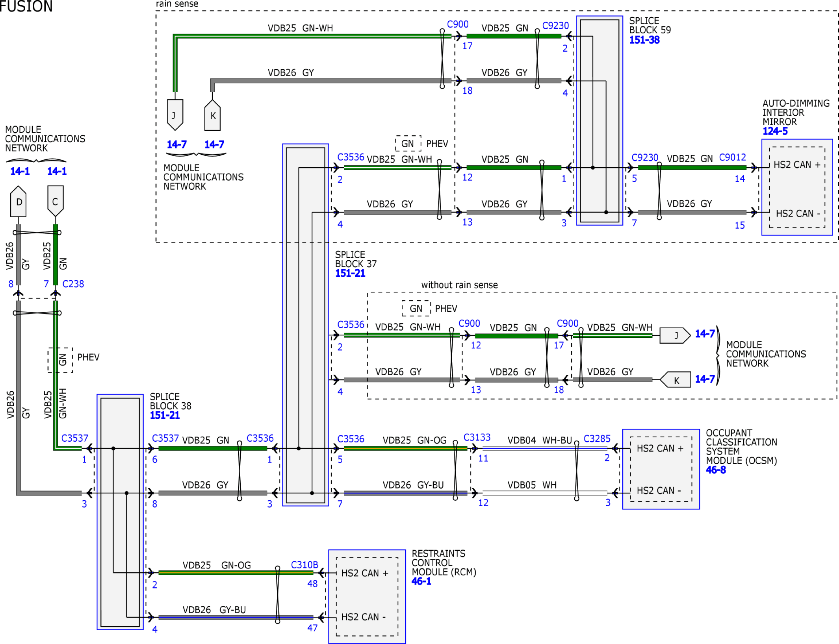
Task: Click the 'SPLICE BLOCK 38' title text
Action: 170,401
